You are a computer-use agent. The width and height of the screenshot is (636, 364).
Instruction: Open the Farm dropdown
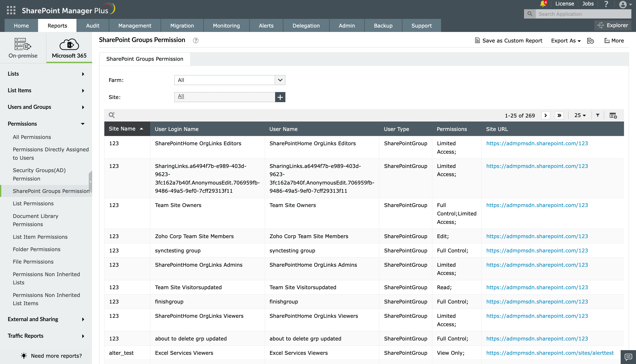click(x=230, y=80)
